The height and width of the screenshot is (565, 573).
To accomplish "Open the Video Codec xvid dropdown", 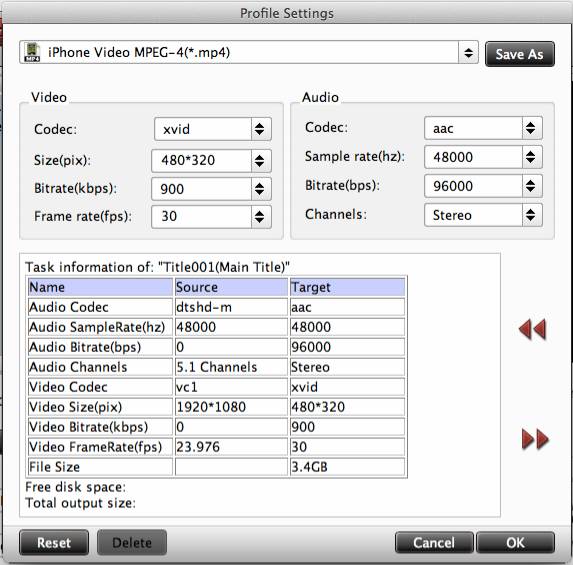I will 213,129.
